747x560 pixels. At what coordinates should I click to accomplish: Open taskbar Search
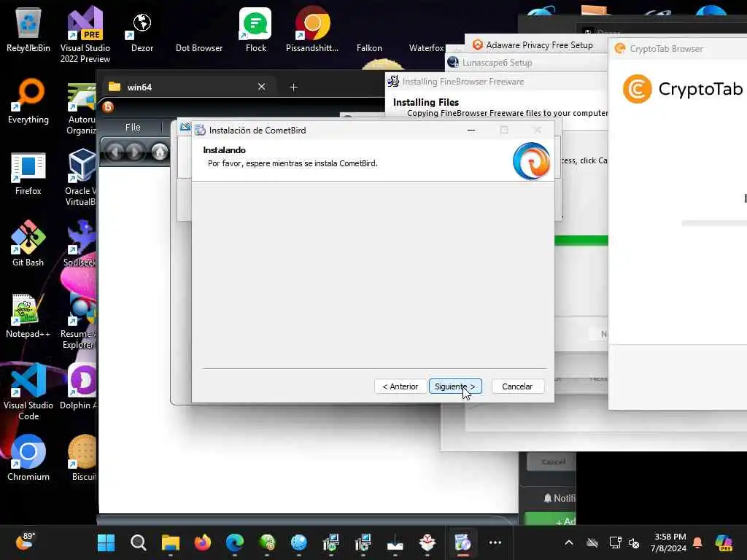[138, 542]
